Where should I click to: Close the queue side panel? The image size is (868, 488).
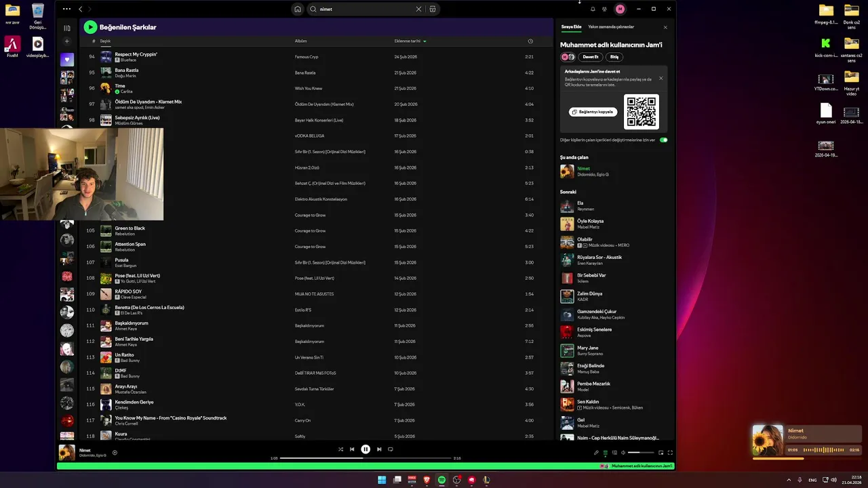[x=665, y=28]
